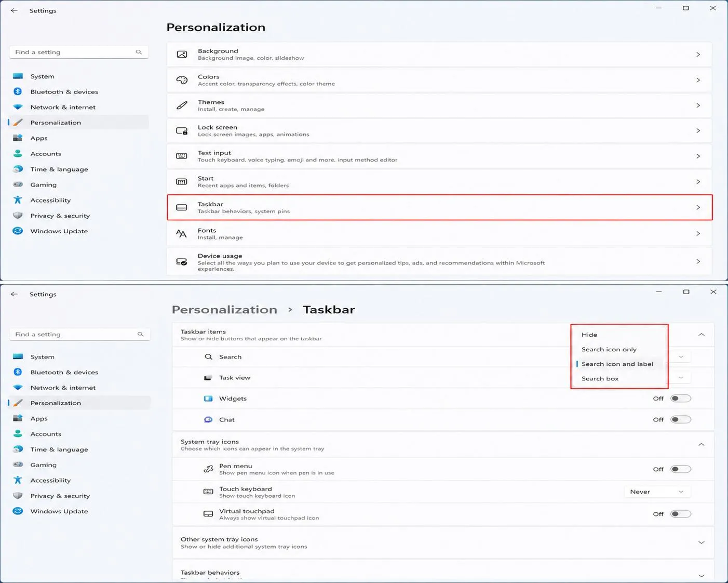Click the Colors palette icon in Personalization list
The width and height of the screenshot is (728, 583).
(182, 80)
